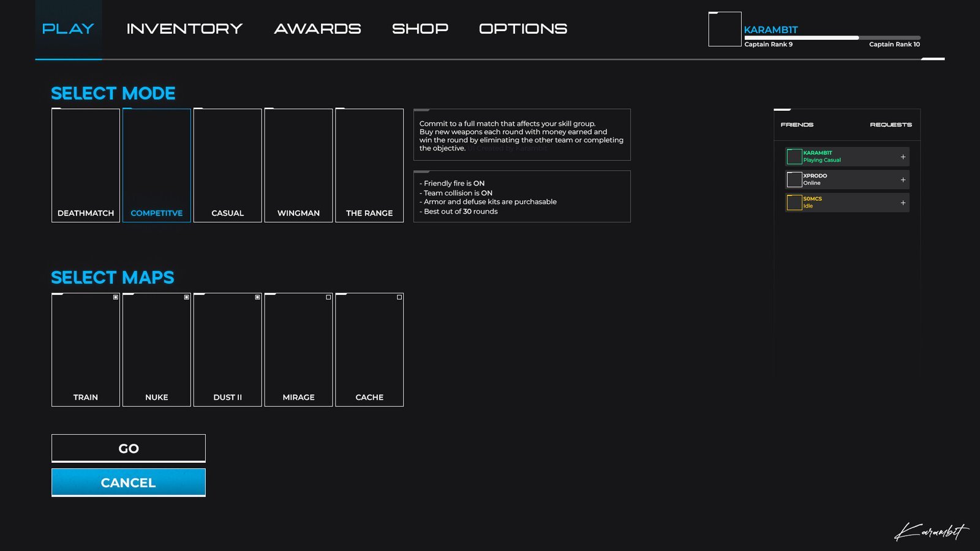Click the Captain Rank progress bar
The image size is (980, 551).
[x=832, y=38]
